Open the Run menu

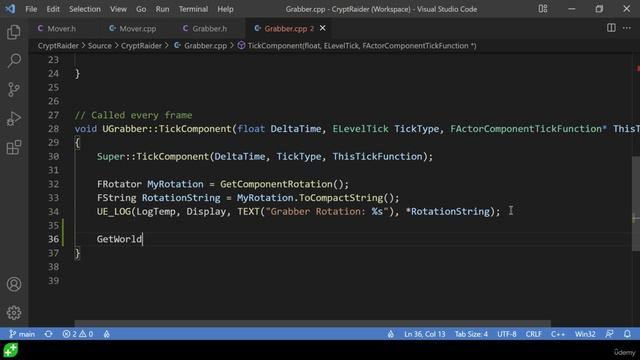tap(162, 9)
